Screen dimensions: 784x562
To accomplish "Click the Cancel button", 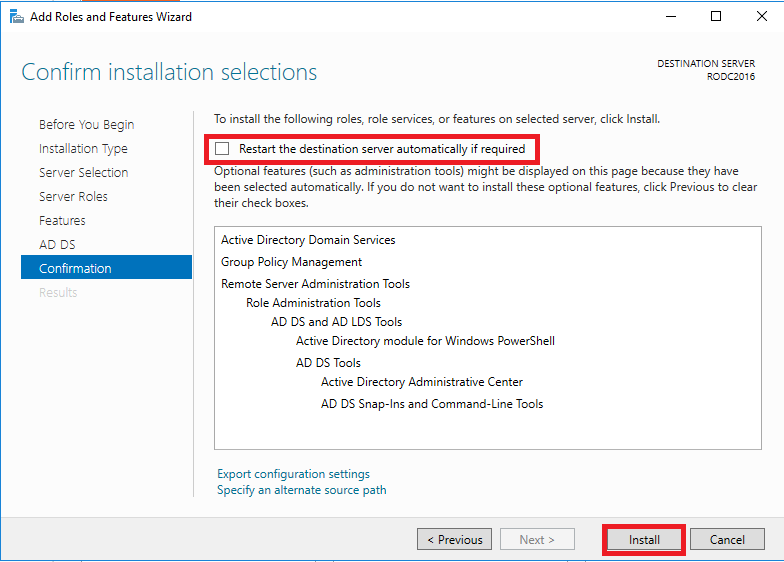I will click(727, 540).
